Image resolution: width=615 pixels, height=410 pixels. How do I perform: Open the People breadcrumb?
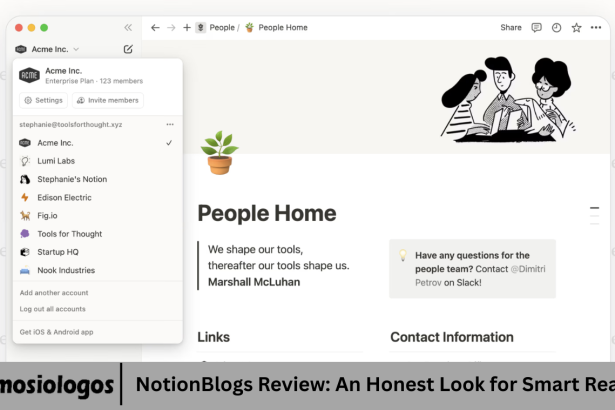point(222,27)
